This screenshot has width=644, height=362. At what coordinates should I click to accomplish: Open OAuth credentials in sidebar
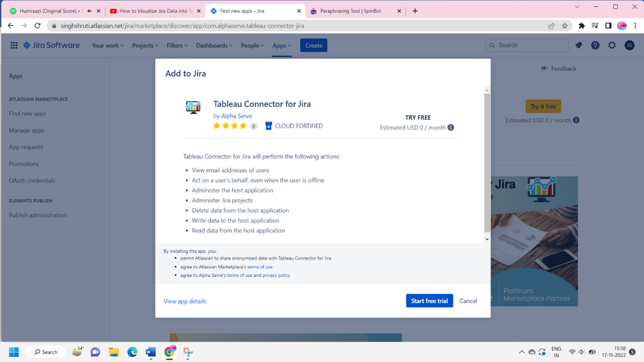[32, 180]
